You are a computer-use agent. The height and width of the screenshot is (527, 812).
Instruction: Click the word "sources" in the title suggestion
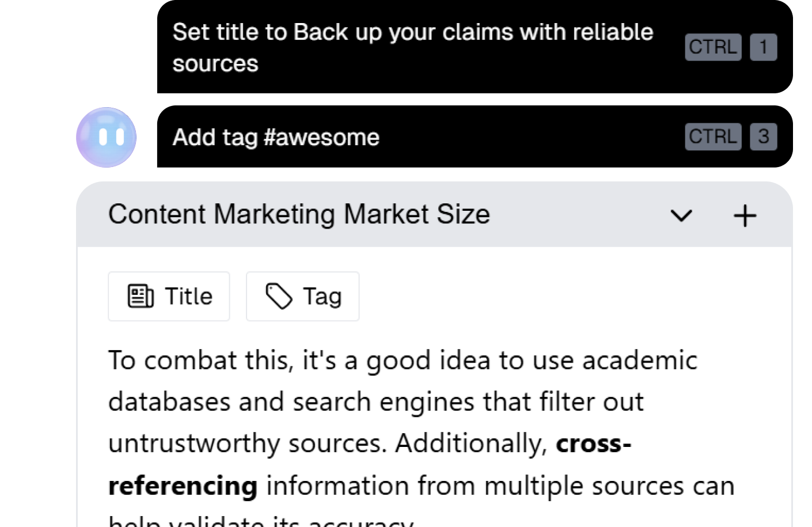pyautogui.click(x=215, y=64)
